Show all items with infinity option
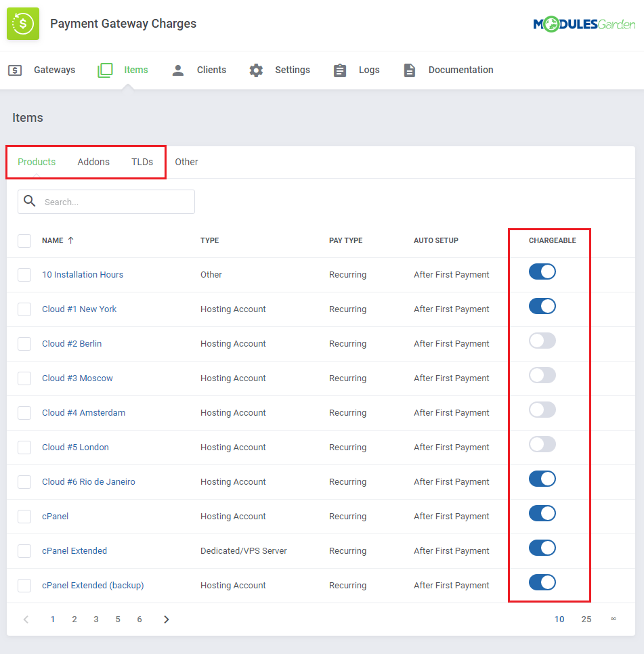 point(613,619)
